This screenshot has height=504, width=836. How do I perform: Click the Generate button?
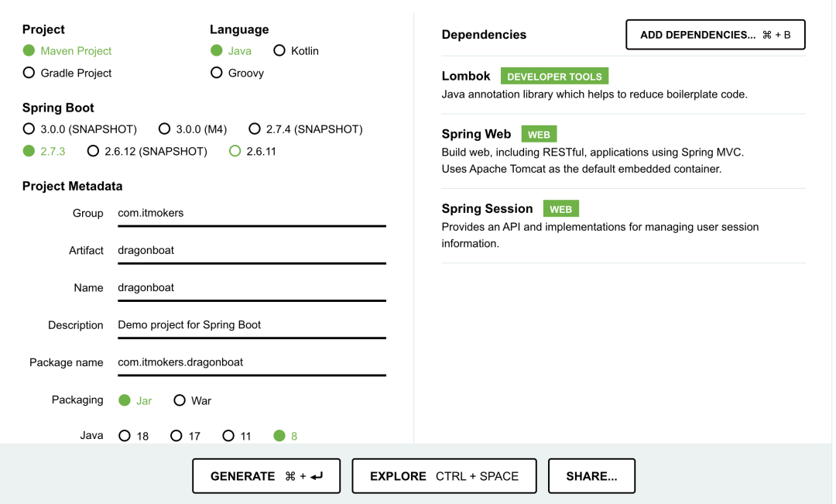266,476
